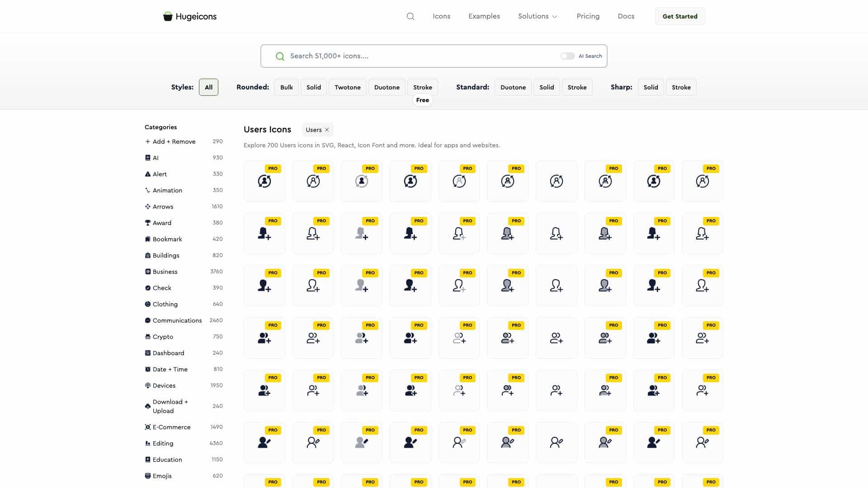The height and width of the screenshot is (488, 868).
Task: Select Rounded Stroke free style filter
Action: click(x=422, y=87)
